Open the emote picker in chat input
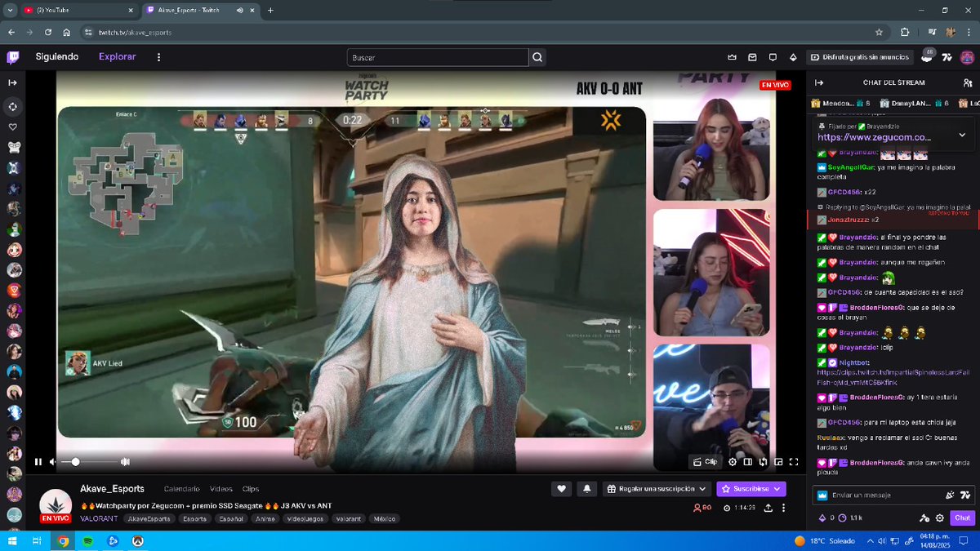This screenshot has height=551, width=980. pyautogui.click(x=950, y=495)
